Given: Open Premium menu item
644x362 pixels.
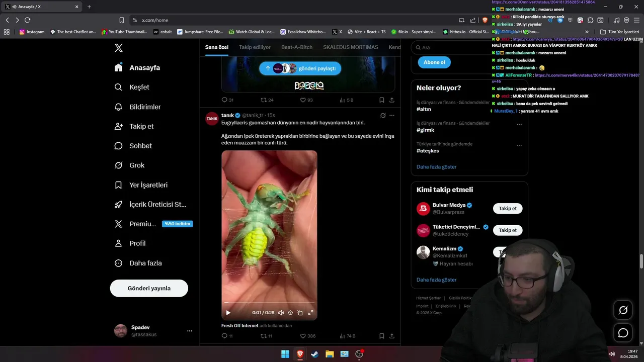Looking at the screenshot, I should pyautogui.click(x=153, y=224).
